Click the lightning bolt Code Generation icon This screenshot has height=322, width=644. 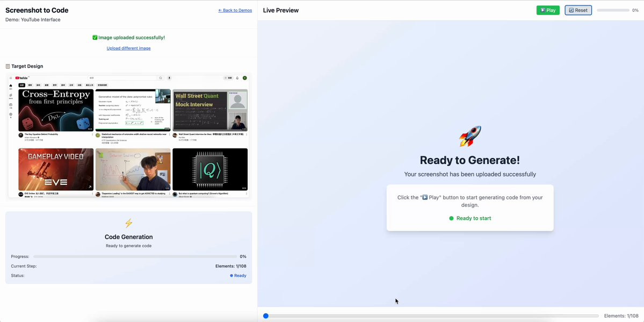[128, 223]
